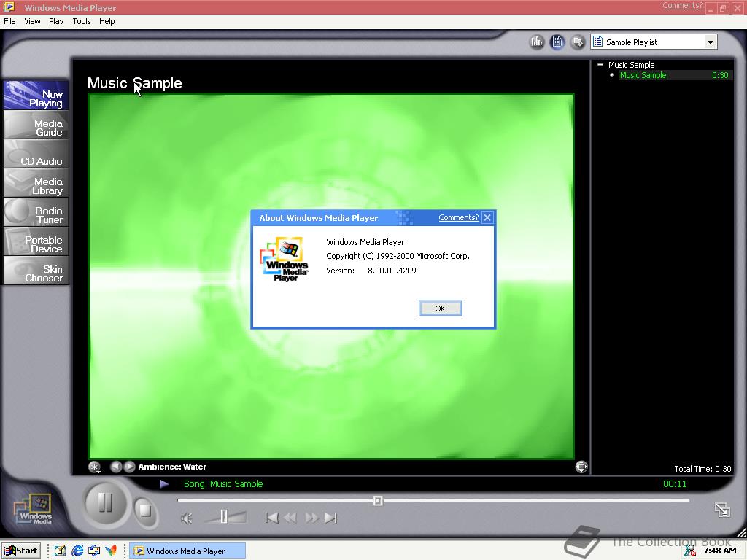The height and width of the screenshot is (560, 747).
Task: Select next visualization arrow
Action: click(129, 467)
